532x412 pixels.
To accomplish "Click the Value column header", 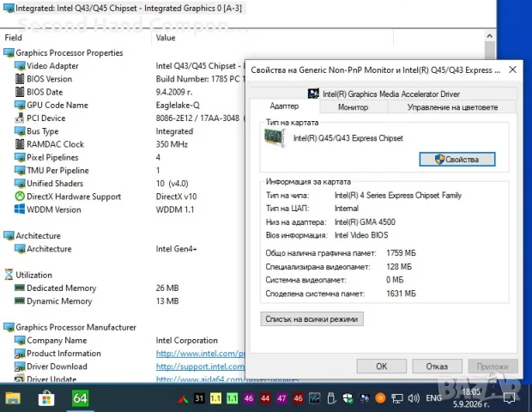I will pyautogui.click(x=166, y=38).
